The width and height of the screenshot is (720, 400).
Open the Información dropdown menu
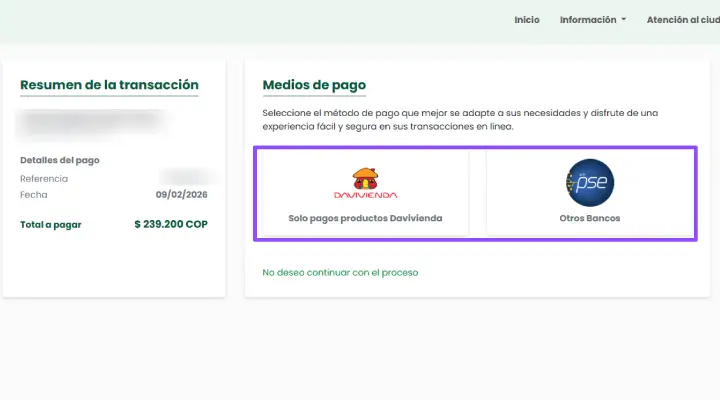click(592, 20)
